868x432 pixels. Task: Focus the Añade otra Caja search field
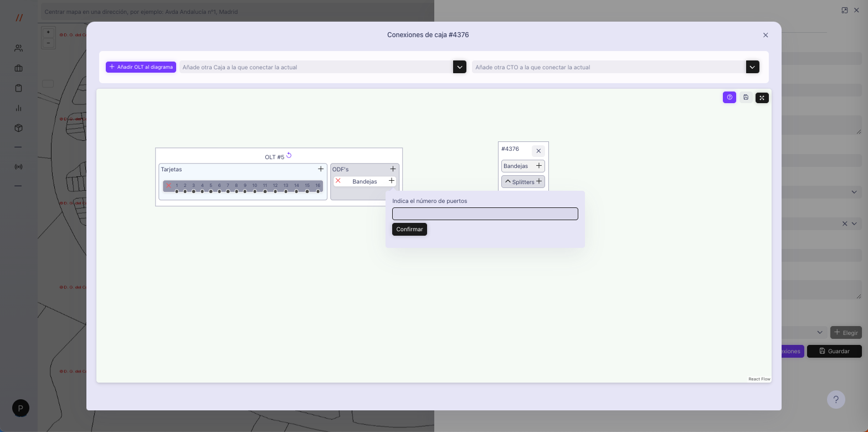pyautogui.click(x=316, y=67)
